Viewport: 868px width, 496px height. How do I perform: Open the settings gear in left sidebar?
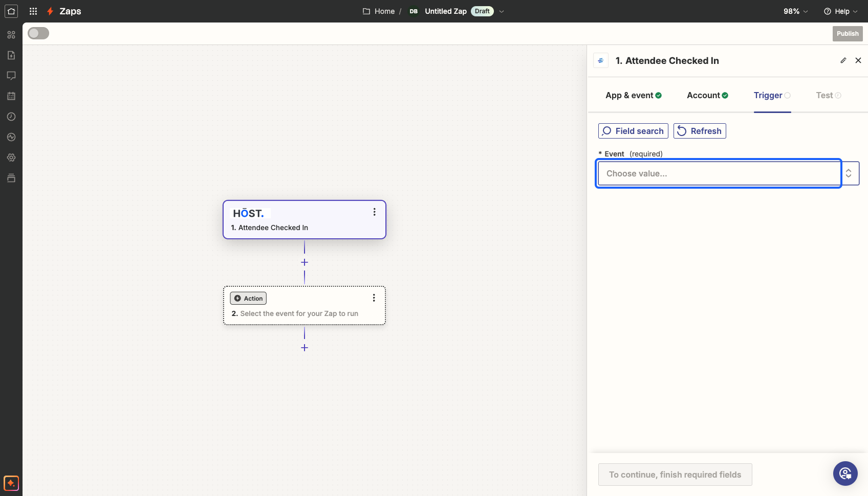point(11,157)
